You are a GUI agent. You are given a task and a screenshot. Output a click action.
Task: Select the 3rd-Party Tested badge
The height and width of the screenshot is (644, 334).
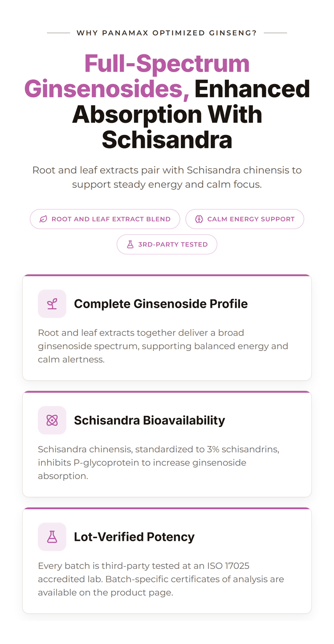pyautogui.click(x=167, y=245)
